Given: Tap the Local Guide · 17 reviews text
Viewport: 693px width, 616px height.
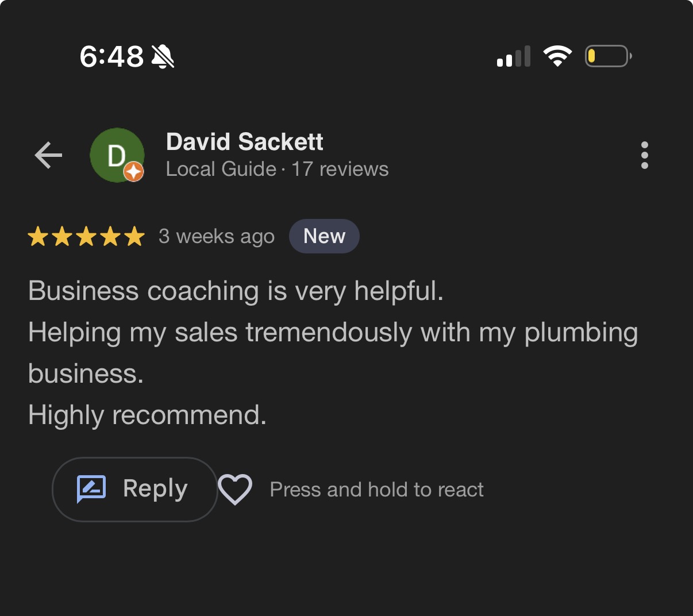Looking at the screenshot, I should tap(277, 170).
